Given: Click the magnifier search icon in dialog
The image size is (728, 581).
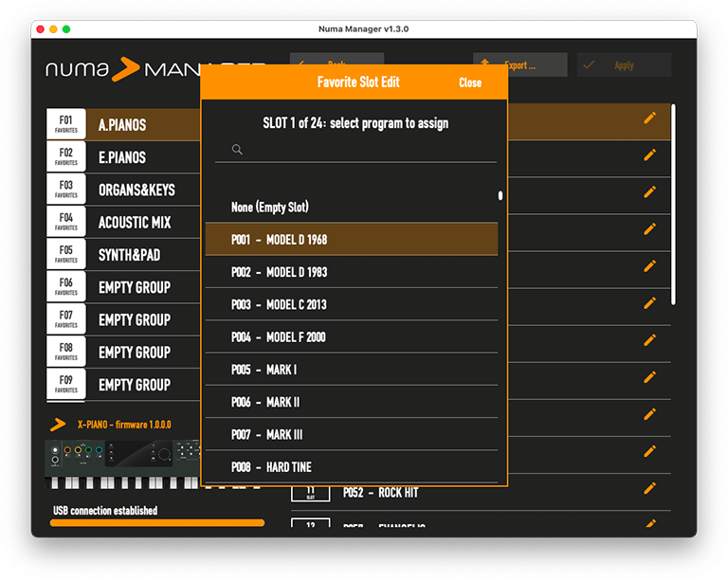Looking at the screenshot, I should (237, 150).
